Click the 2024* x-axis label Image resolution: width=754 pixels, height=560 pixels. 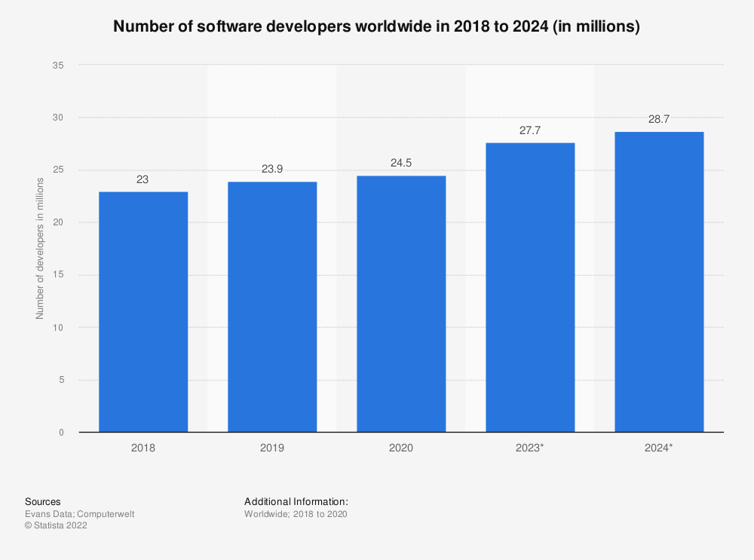(659, 448)
